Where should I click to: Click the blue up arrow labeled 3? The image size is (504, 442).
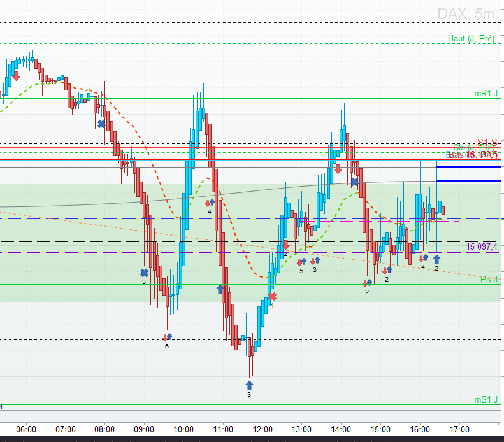(249, 385)
